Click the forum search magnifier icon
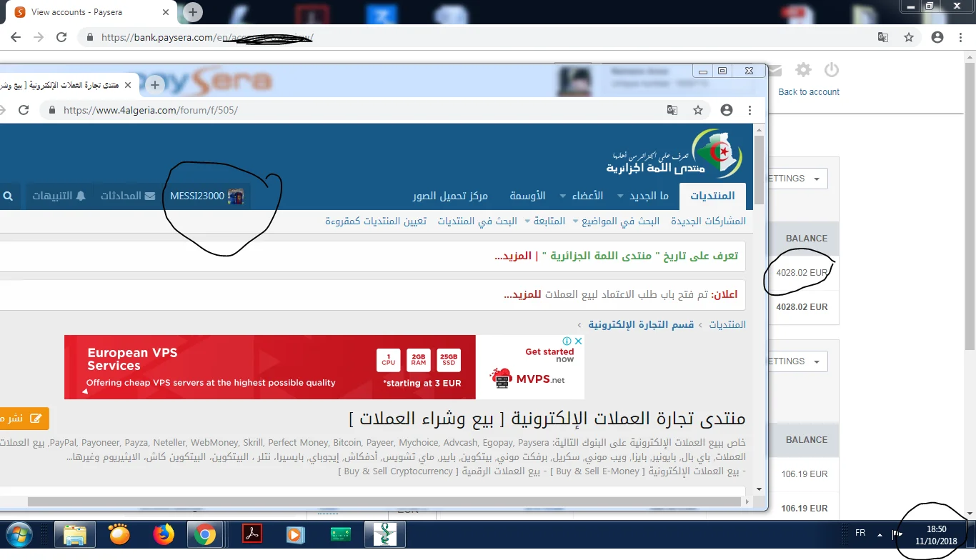This screenshot has height=560, width=976. tap(8, 196)
